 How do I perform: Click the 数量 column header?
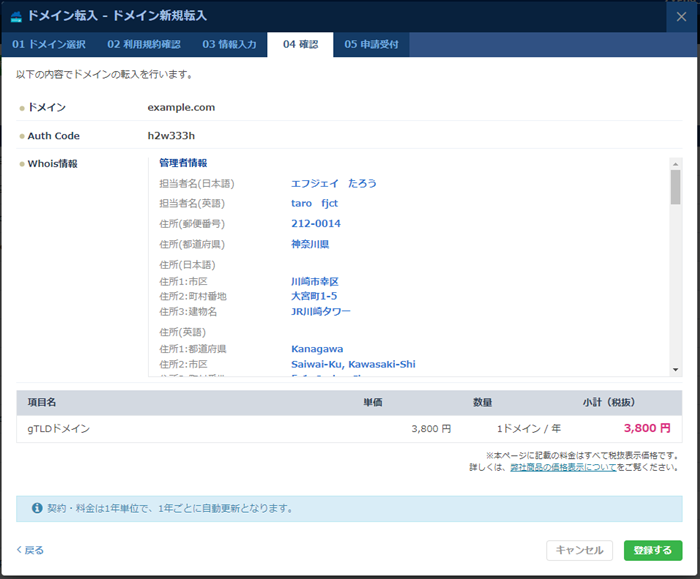(x=482, y=402)
